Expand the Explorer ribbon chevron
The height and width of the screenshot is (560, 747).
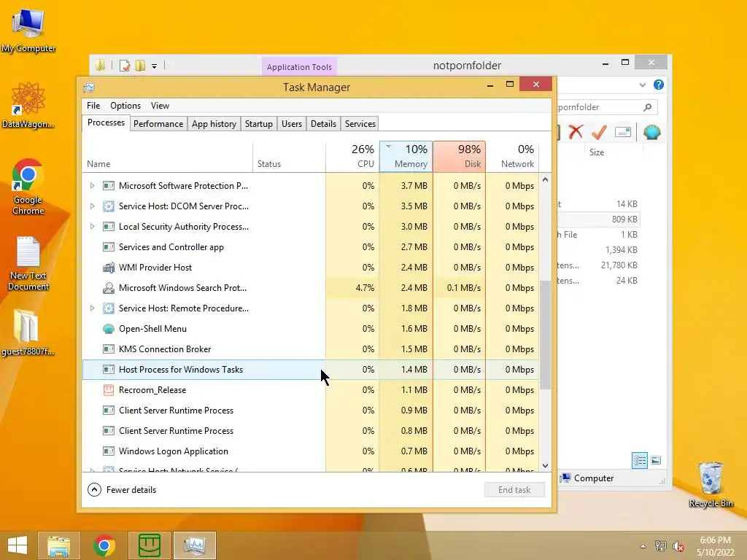click(643, 85)
